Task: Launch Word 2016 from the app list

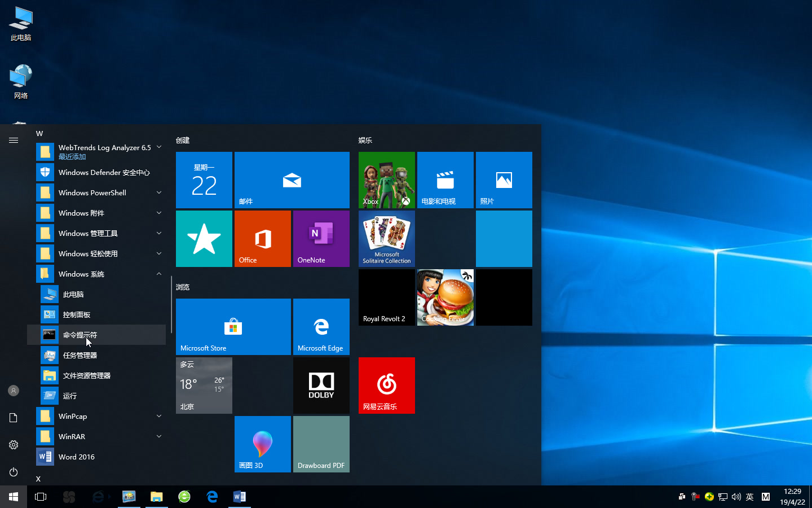Action: (96, 457)
